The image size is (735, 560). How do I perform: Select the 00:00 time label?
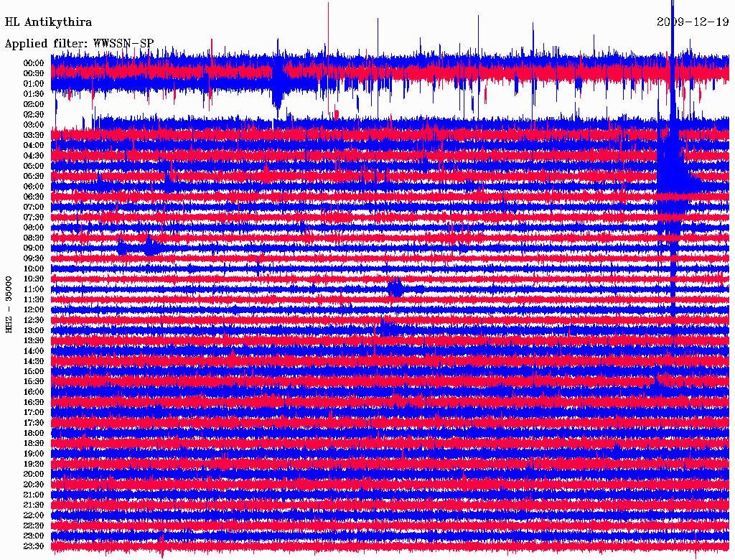click(x=34, y=63)
